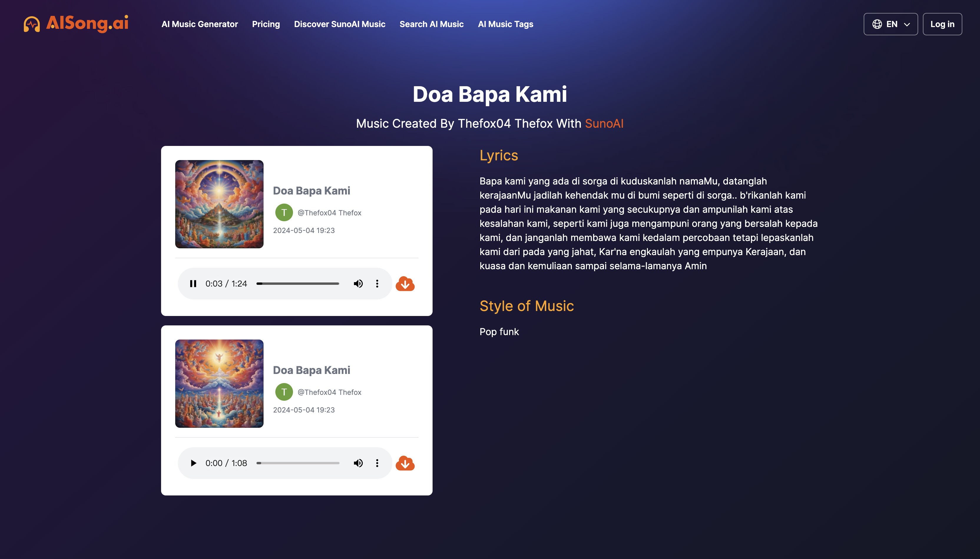Image resolution: width=980 pixels, height=559 pixels.
Task: Open the AI Music Tags page
Action: tap(506, 24)
